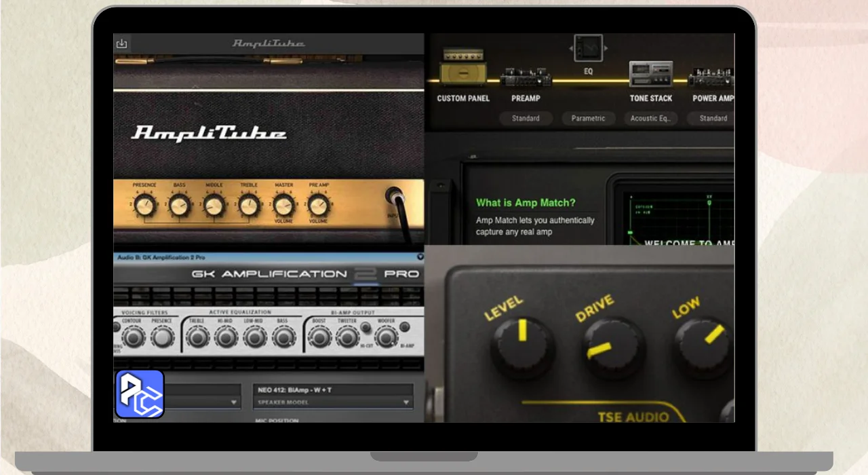This screenshot has width=868, height=475.
Task: Click the Drive knob on the TSE Audio pedal
Action: coord(614,348)
